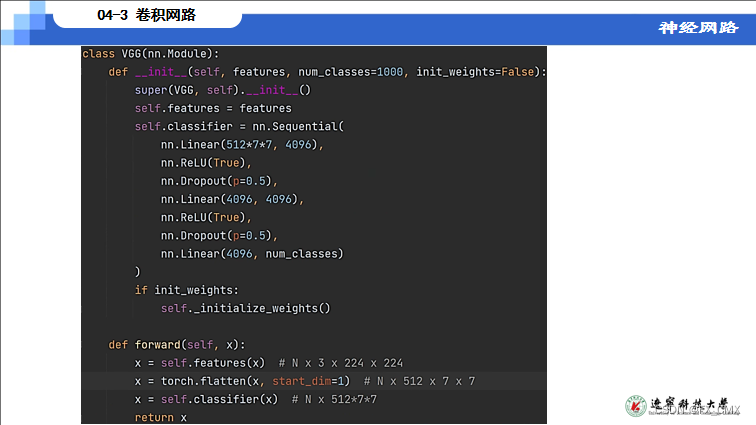Click the 'def __init__' line with num_classes=1000
Screen dimensions: 756x425
pyautogui.click(x=327, y=72)
